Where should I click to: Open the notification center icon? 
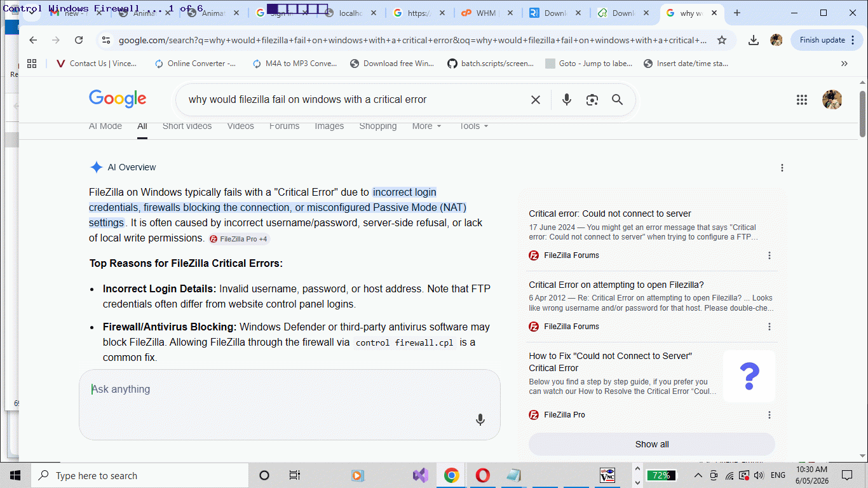[x=846, y=475]
